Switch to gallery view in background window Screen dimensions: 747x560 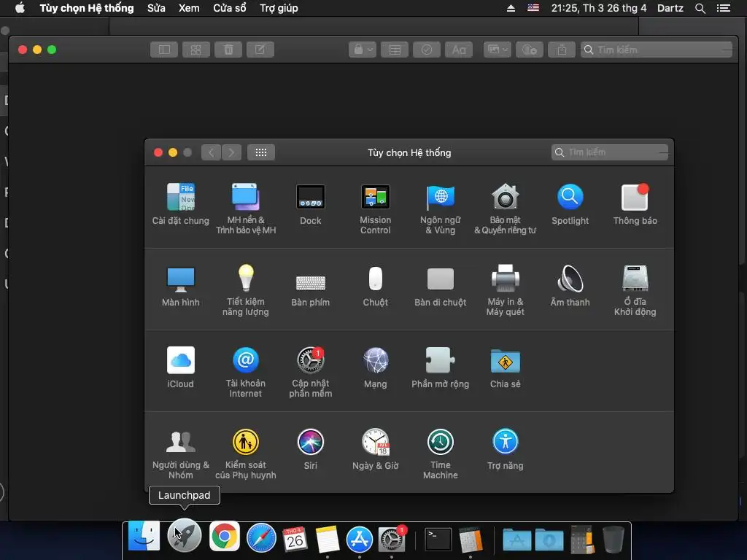[x=196, y=50]
